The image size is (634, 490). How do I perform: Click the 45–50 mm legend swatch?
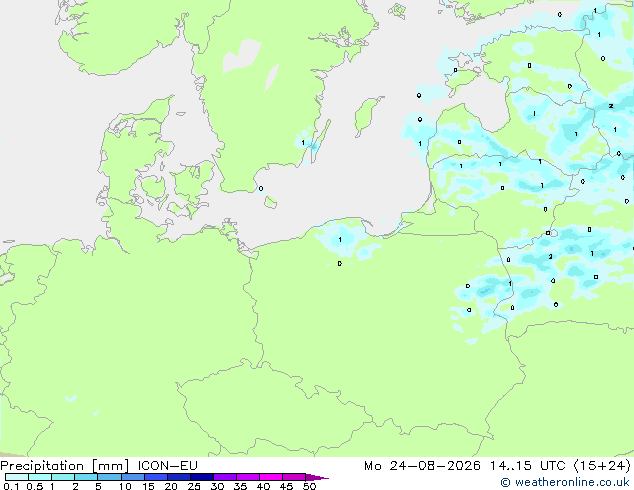pos(294,477)
